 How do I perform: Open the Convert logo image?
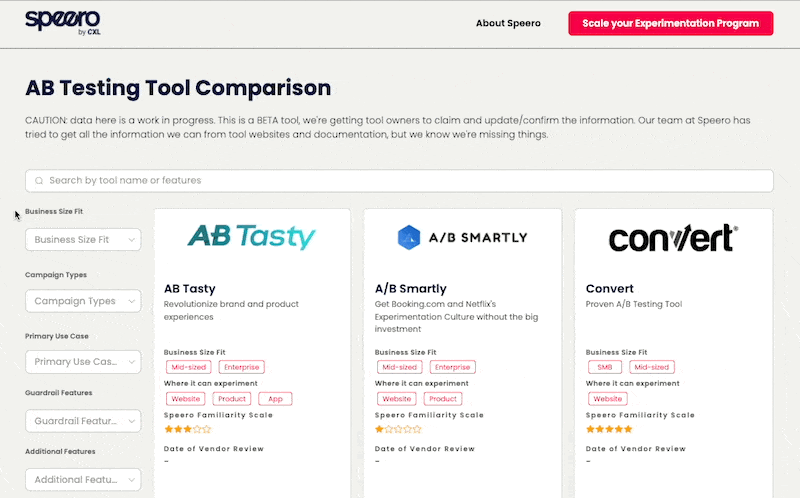tap(673, 238)
